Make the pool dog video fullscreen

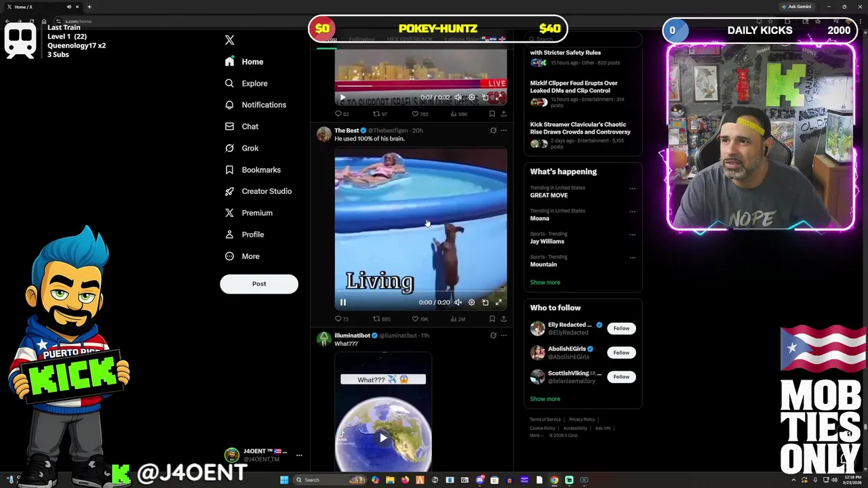click(498, 302)
